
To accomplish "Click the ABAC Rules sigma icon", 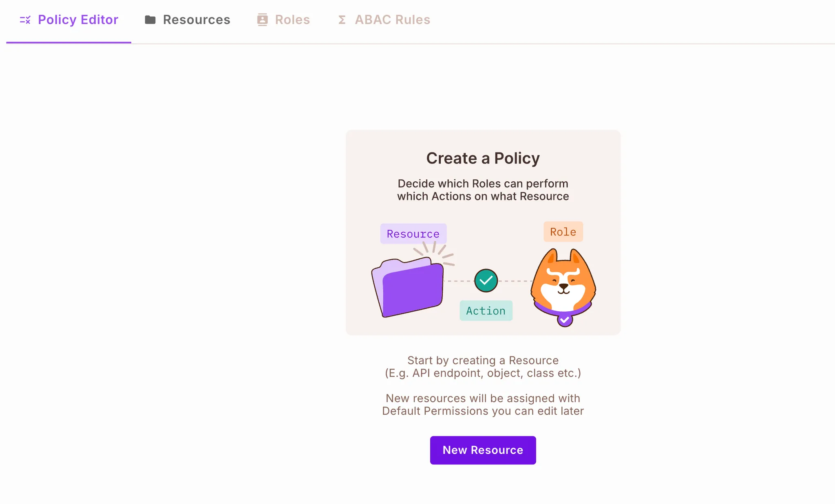I will (x=342, y=20).
